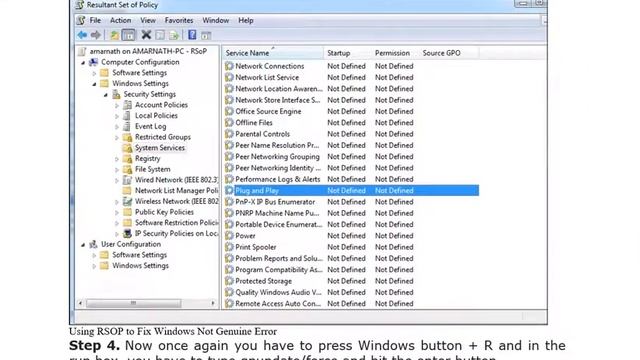The width and height of the screenshot is (640, 360).
Task: Collapse the User Configuration node
Action: pyautogui.click(x=83, y=244)
